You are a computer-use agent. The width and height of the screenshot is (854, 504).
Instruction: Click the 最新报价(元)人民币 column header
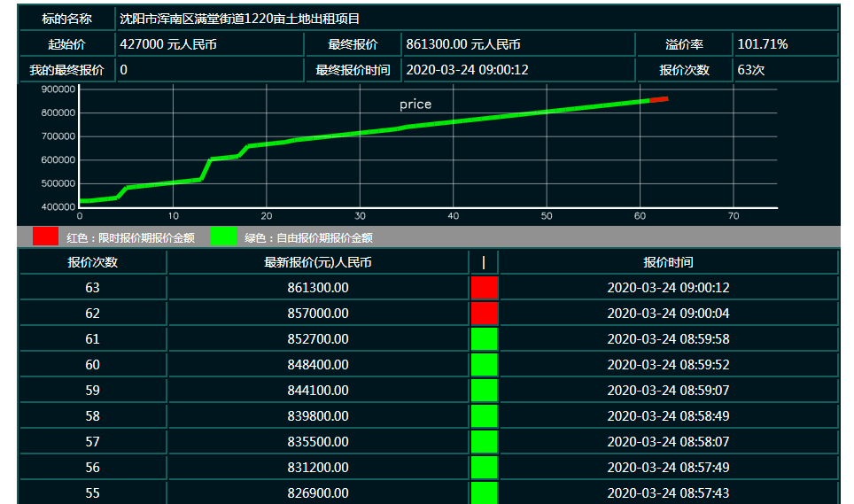pos(317,262)
